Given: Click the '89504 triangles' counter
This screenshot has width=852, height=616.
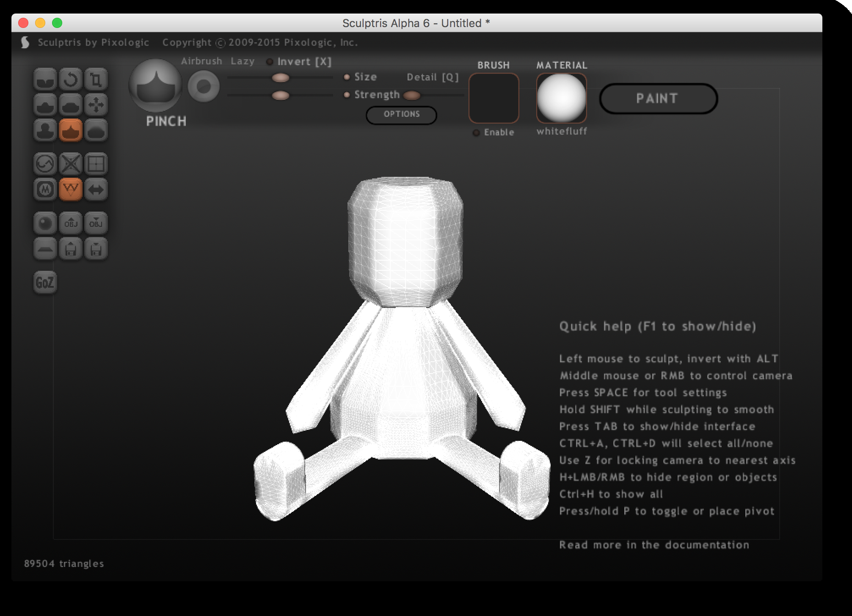Looking at the screenshot, I should coord(64,564).
